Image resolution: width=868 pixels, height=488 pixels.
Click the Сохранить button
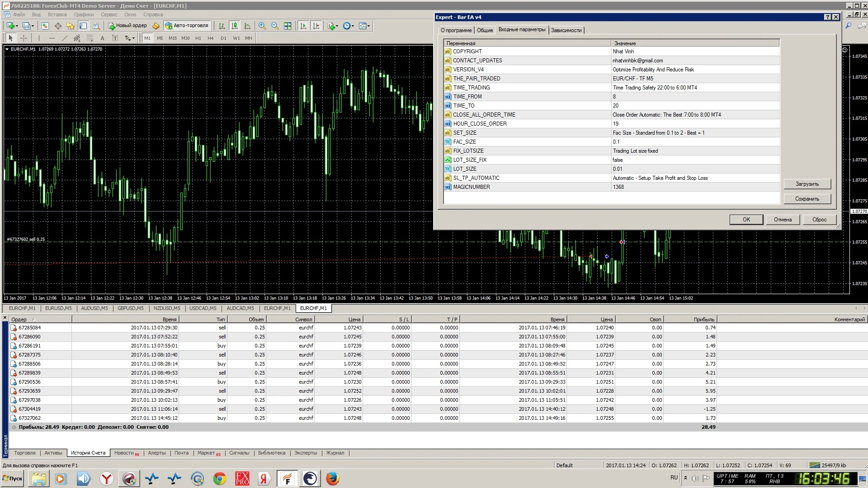807,199
